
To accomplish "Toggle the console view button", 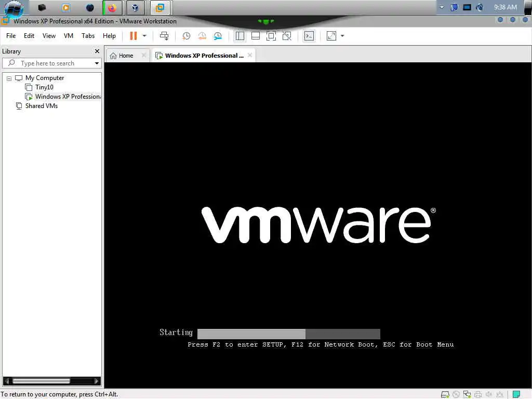I will pyautogui.click(x=309, y=36).
